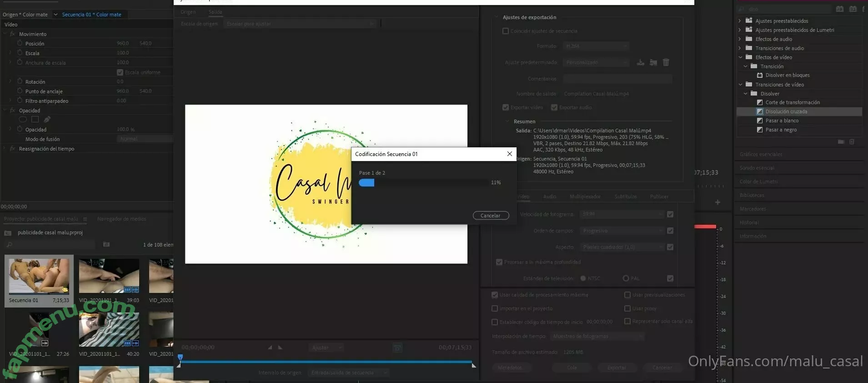This screenshot has height=383, width=868.
Task: Open the Audio export tab
Action: tap(550, 197)
